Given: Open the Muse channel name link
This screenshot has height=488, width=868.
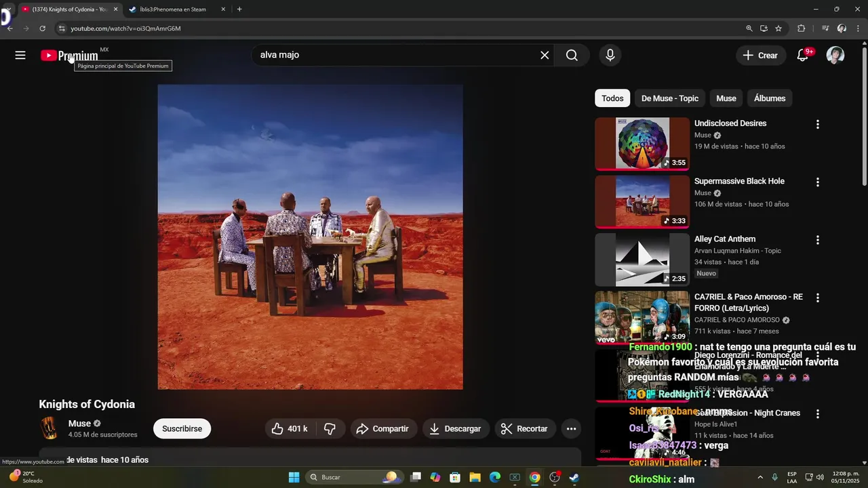Looking at the screenshot, I should pyautogui.click(x=79, y=424).
